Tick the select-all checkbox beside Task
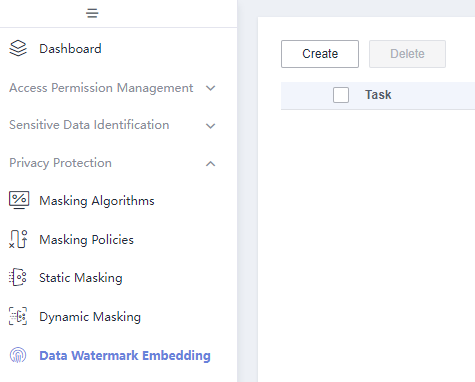Image resolution: width=475 pixels, height=382 pixels. (x=341, y=95)
